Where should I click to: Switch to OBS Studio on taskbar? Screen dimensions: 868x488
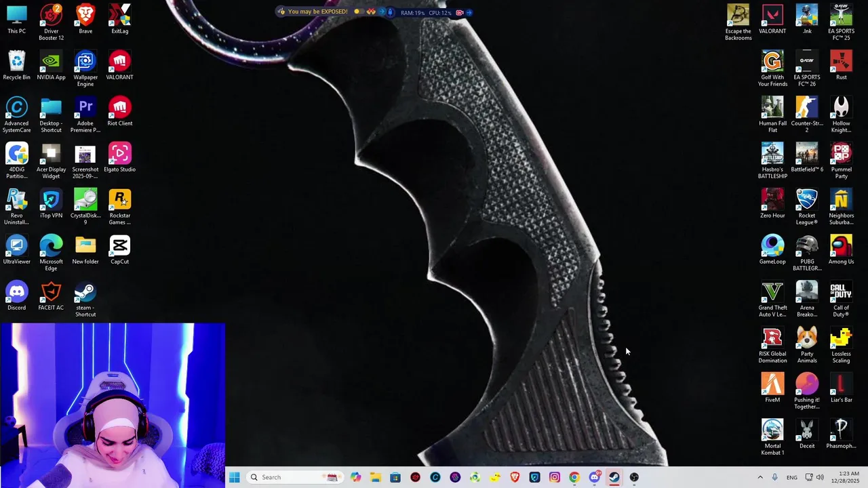click(634, 477)
